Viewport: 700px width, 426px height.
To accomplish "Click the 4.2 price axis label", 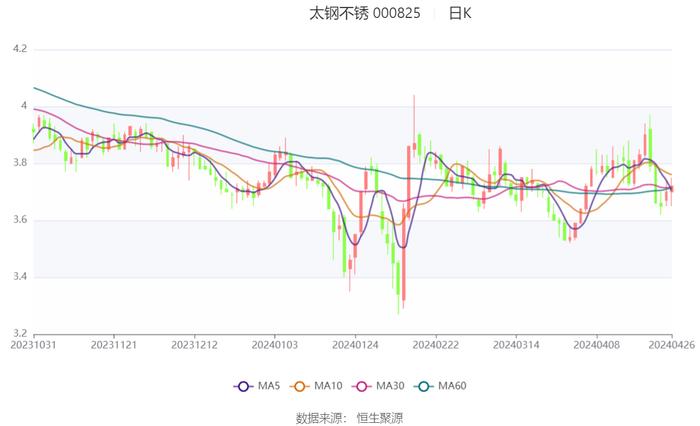I will coord(19,48).
